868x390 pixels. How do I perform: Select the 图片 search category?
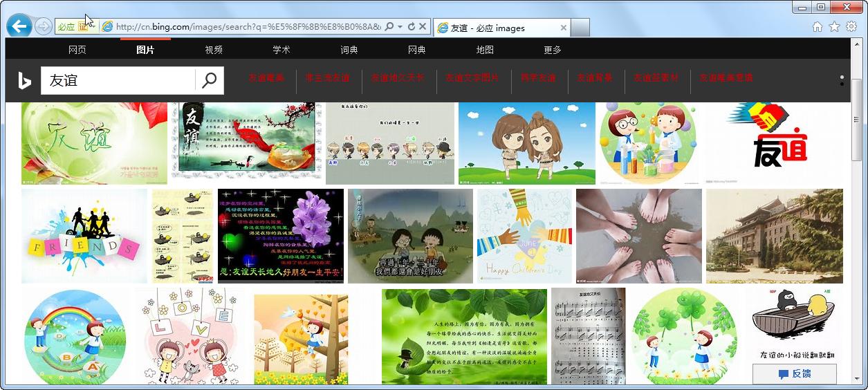tap(145, 50)
